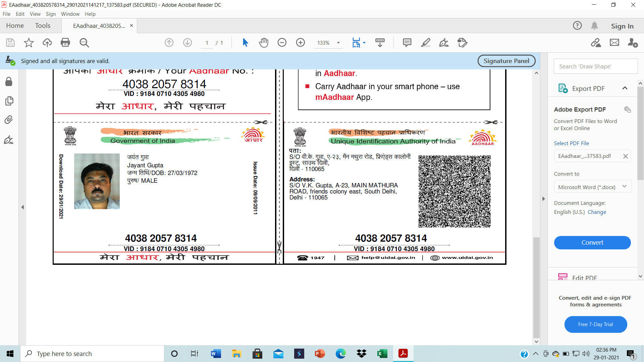Switch to the Home tab
The width and height of the screenshot is (644, 362).
pyautogui.click(x=15, y=25)
